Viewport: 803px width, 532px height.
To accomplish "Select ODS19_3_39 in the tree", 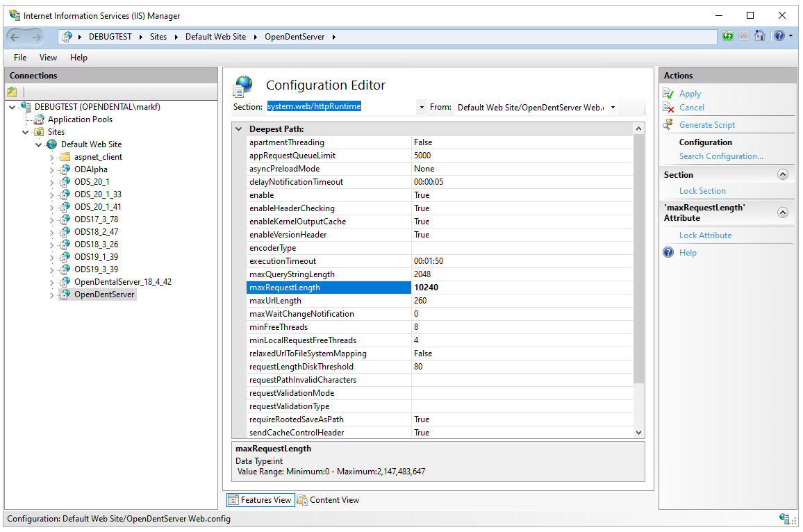I will click(x=97, y=269).
